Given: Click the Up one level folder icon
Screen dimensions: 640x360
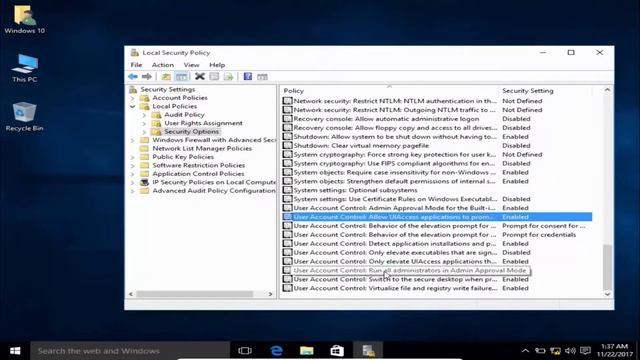Looking at the screenshot, I should 166,77.
